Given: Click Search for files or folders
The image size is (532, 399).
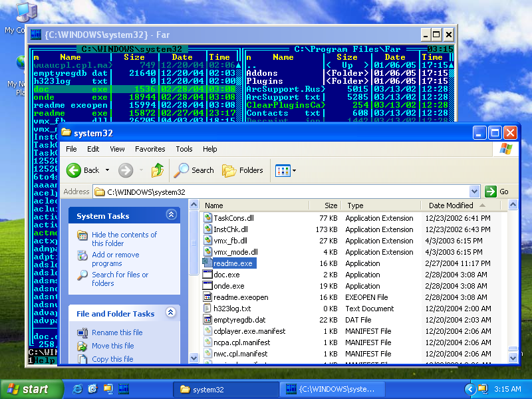Looking at the screenshot, I should tap(120, 279).
